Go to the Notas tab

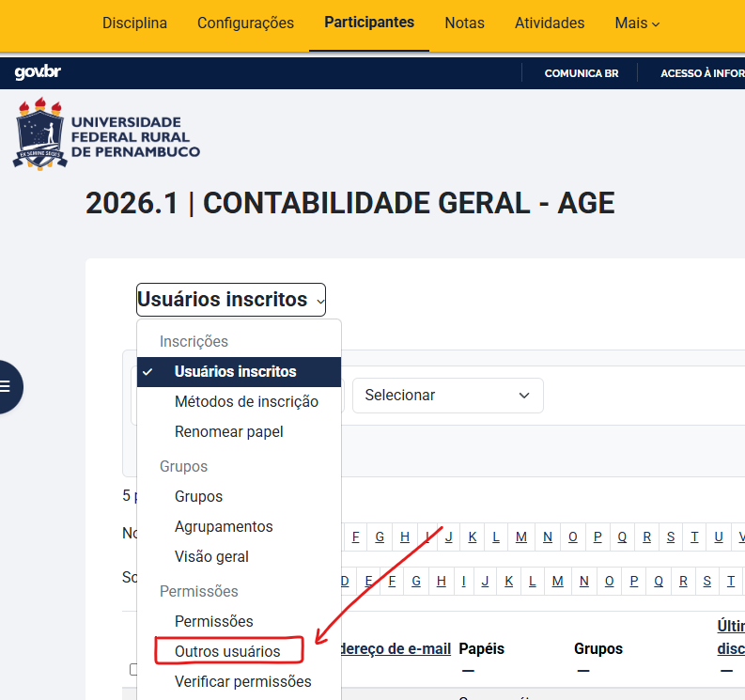[x=464, y=23]
